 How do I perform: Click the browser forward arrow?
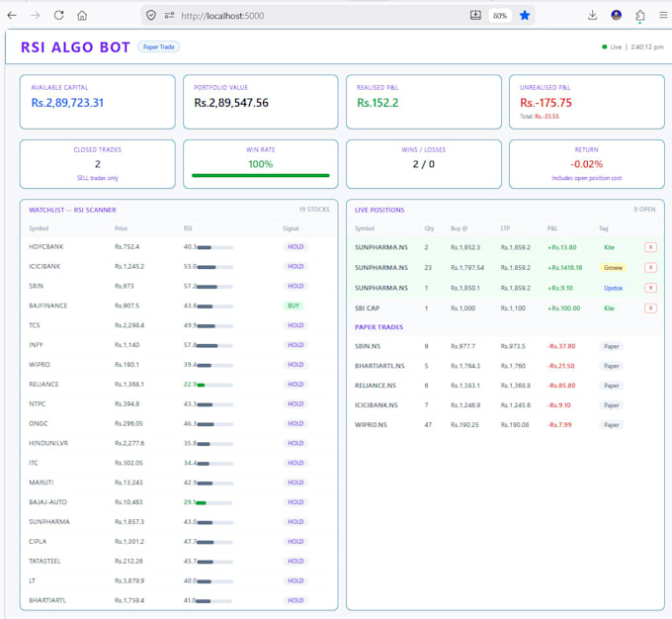tap(36, 16)
